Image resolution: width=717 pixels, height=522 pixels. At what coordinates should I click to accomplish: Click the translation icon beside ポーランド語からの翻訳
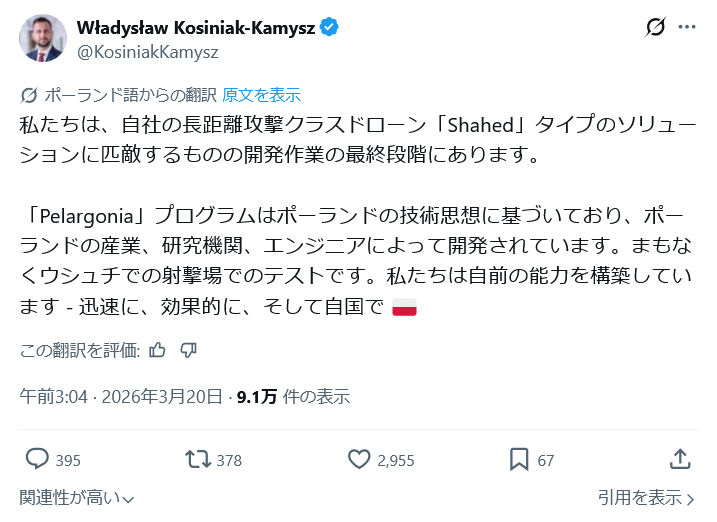(x=30, y=95)
